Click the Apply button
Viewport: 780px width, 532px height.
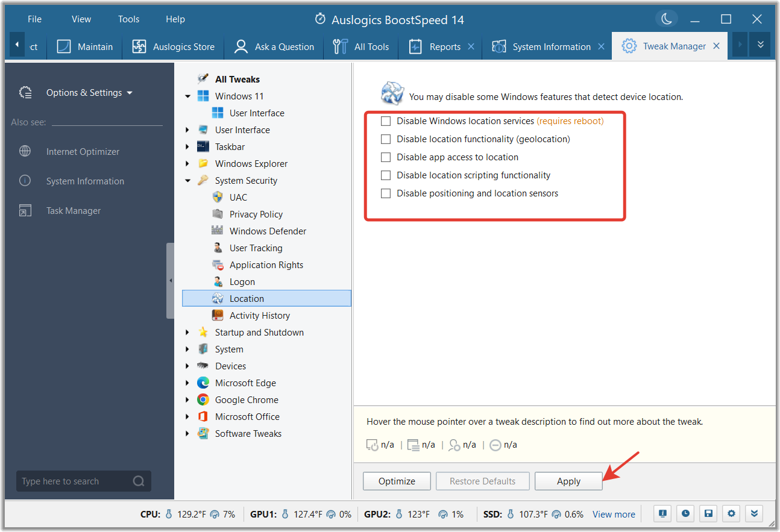tap(568, 481)
